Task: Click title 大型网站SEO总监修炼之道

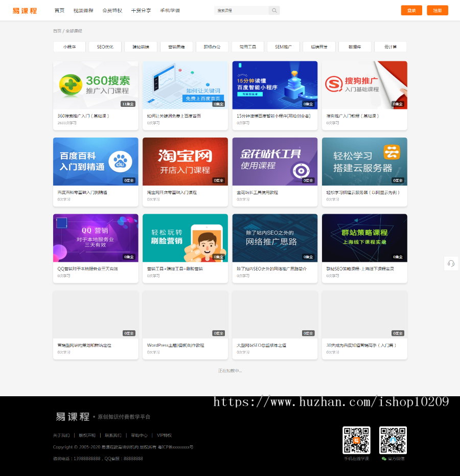Action: coord(262,345)
